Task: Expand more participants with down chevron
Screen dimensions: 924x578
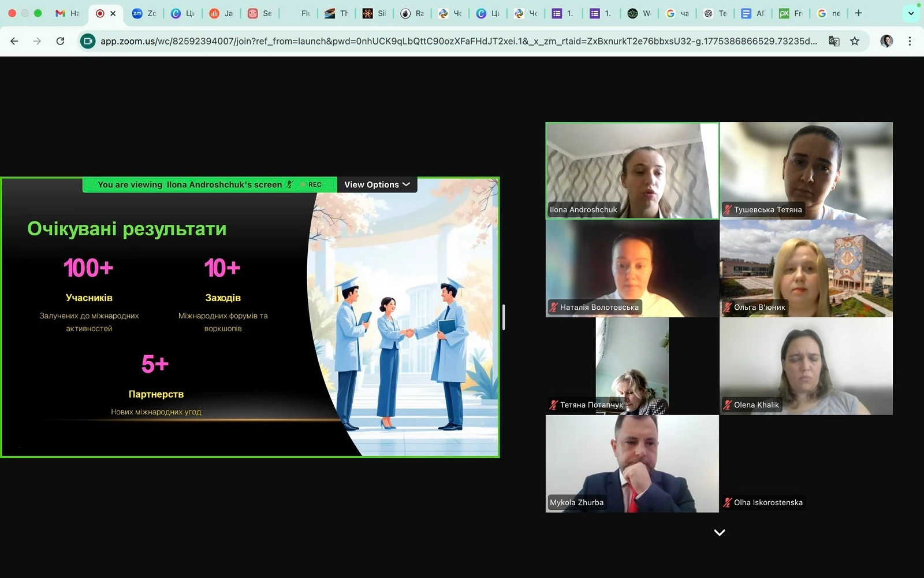Action: (719, 532)
